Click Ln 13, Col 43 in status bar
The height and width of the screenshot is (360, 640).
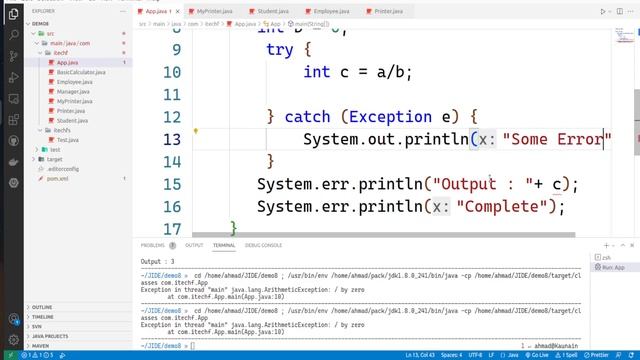pyautogui.click(x=420, y=356)
